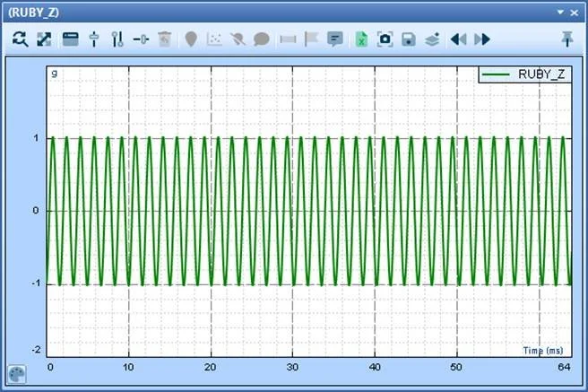Viewport: 588px width, 392px height.
Task: Click the floppy disk save icon
Action: (x=409, y=39)
